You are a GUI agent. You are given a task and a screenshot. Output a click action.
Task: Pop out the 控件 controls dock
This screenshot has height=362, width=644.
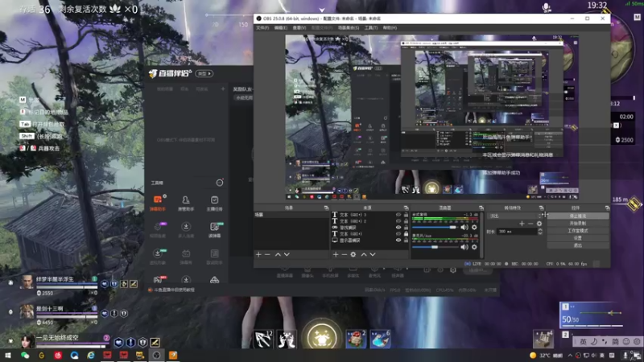(607, 208)
